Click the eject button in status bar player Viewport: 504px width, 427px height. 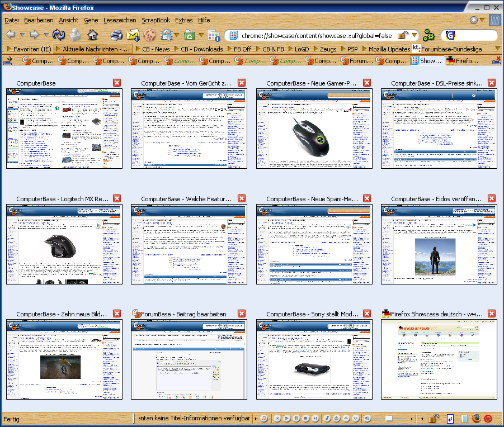click(x=337, y=418)
